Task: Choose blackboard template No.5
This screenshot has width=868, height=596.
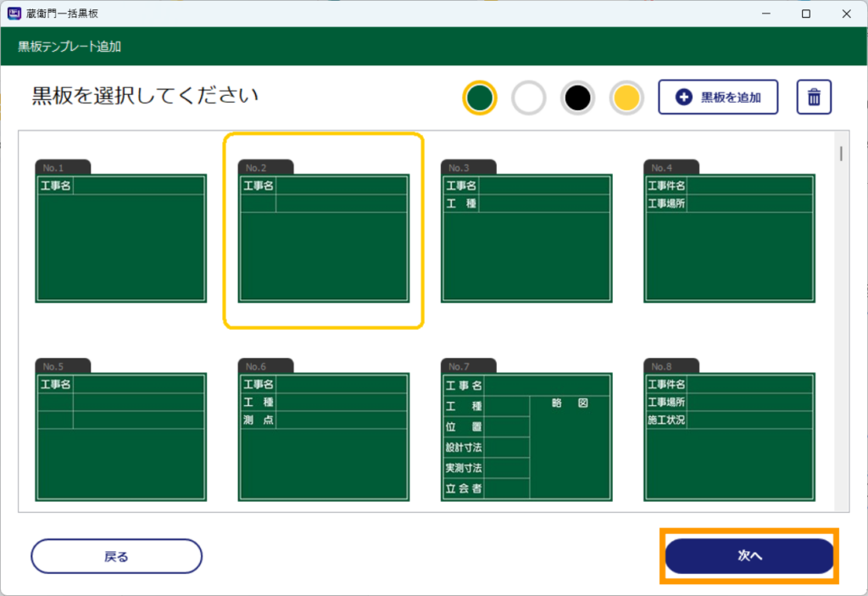Action: point(120,430)
